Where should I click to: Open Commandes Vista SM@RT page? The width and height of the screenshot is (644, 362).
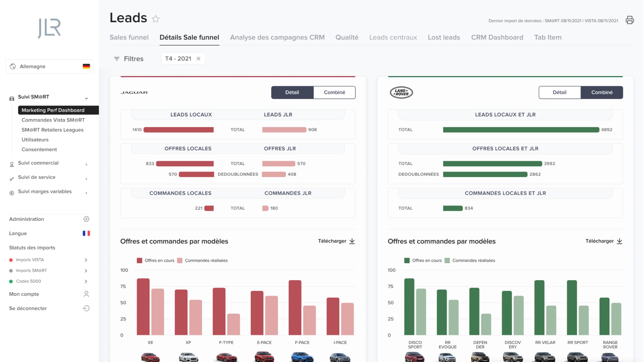click(53, 120)
